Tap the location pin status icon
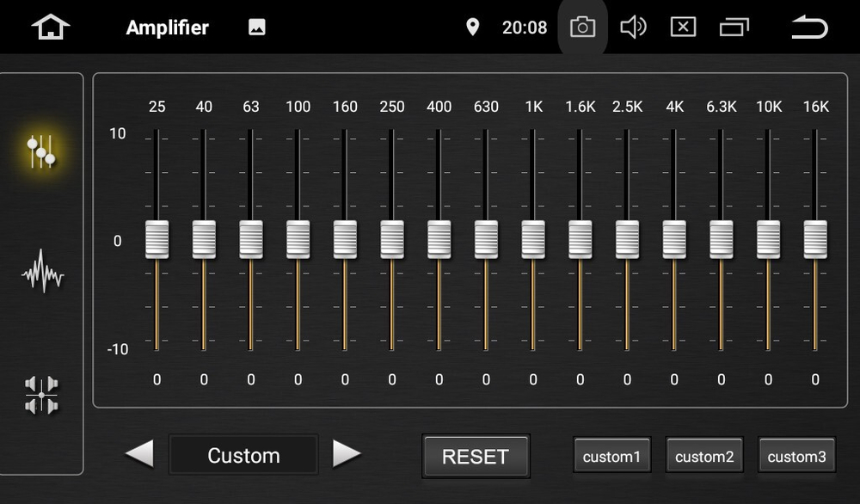This screenshot has height=504, width=860. 472,28
